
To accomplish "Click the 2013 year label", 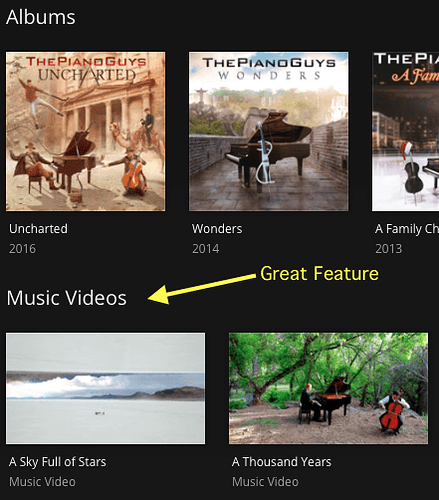I will click(x=389, y=249).
